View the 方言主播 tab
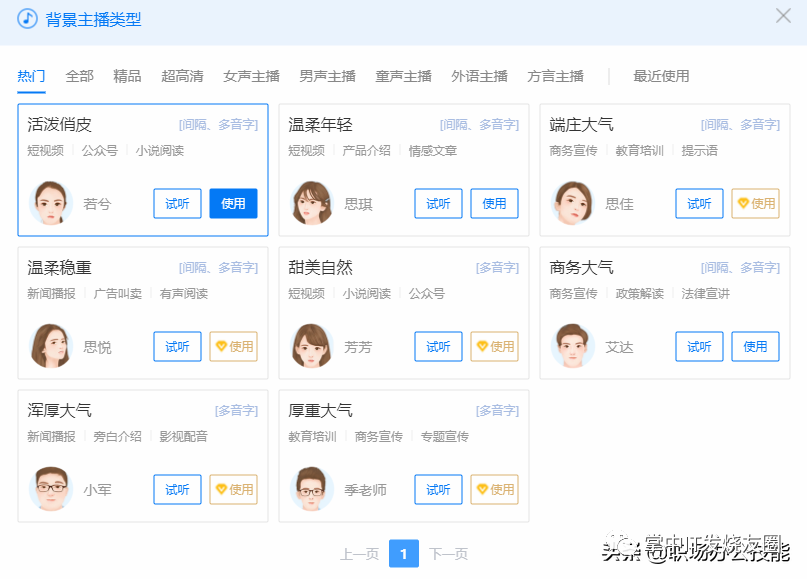 [x=555, y=76]
